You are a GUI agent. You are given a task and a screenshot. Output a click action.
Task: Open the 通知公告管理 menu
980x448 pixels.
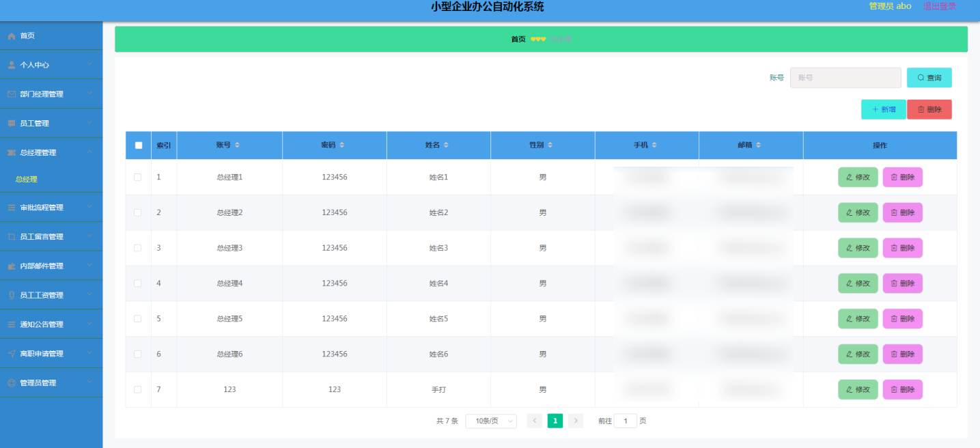tap(51, 324)
